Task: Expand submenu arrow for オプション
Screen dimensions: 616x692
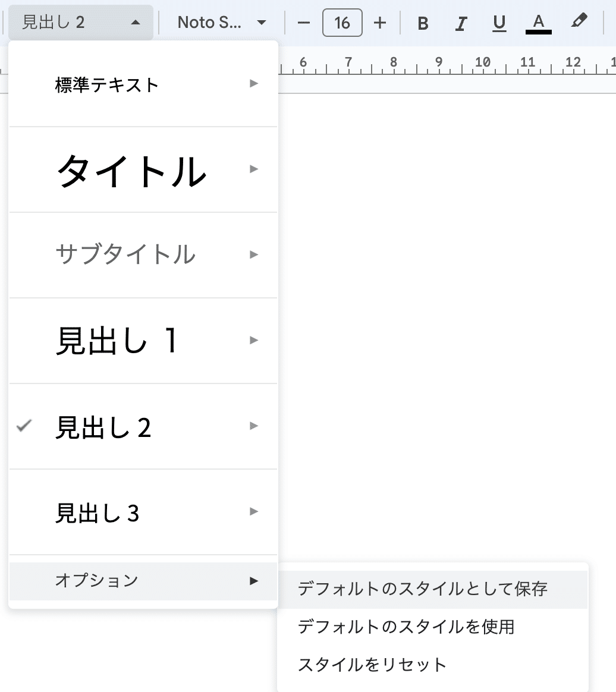Action: (254, 581)
